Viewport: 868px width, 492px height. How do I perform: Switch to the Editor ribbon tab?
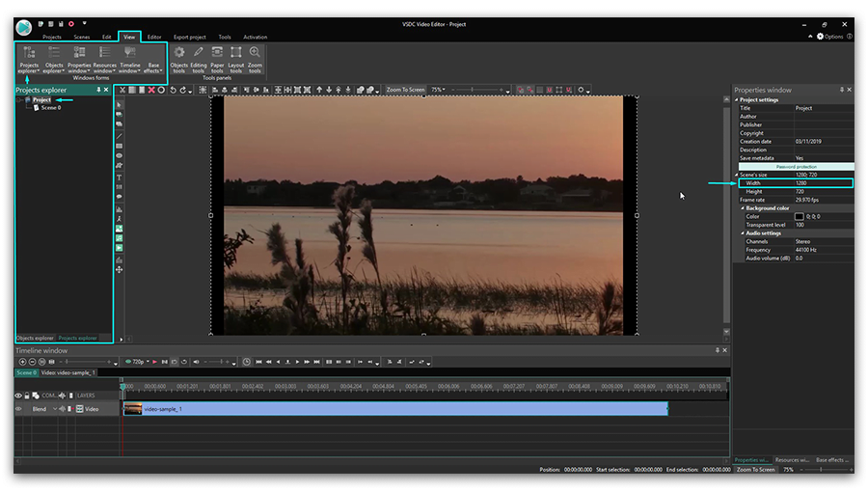point(154,37)
